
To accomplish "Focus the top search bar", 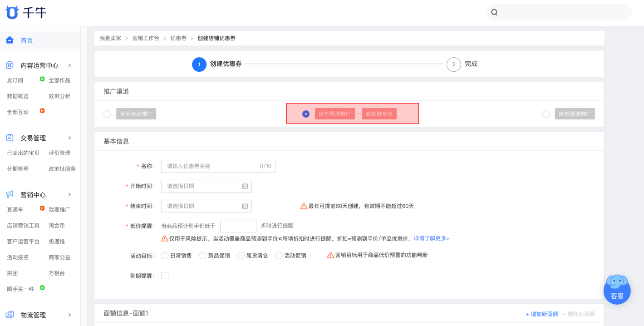I will click(560, 12).
